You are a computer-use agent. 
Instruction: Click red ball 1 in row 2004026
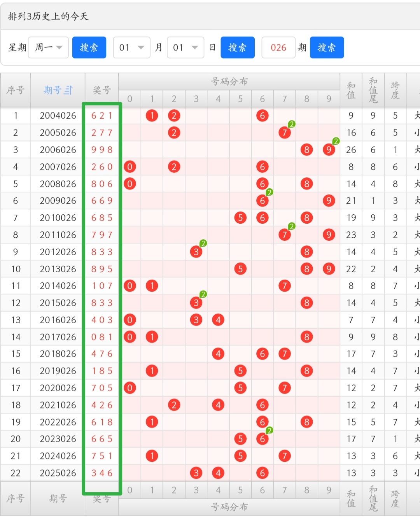(152, 116)
